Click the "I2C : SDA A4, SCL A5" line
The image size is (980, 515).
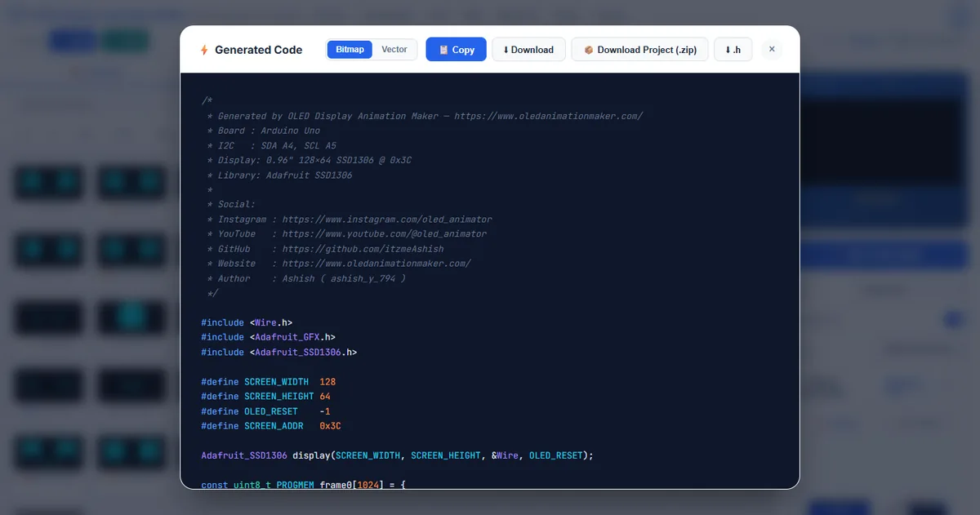tap(272, 145)
